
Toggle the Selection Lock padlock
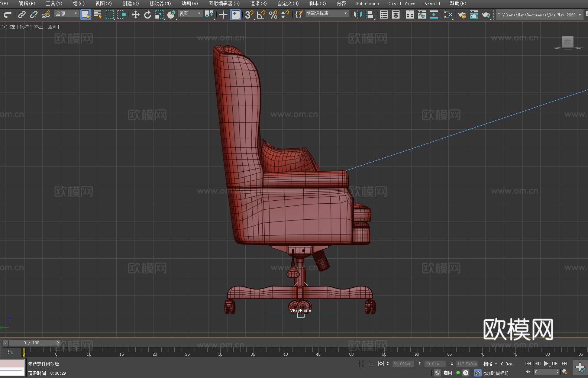tap(371, 364)
